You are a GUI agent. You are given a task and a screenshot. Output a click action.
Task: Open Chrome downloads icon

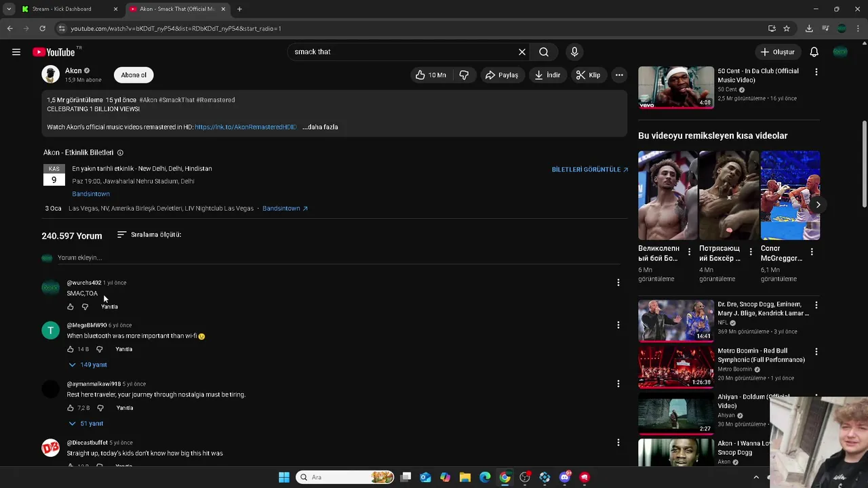[809, 28]
